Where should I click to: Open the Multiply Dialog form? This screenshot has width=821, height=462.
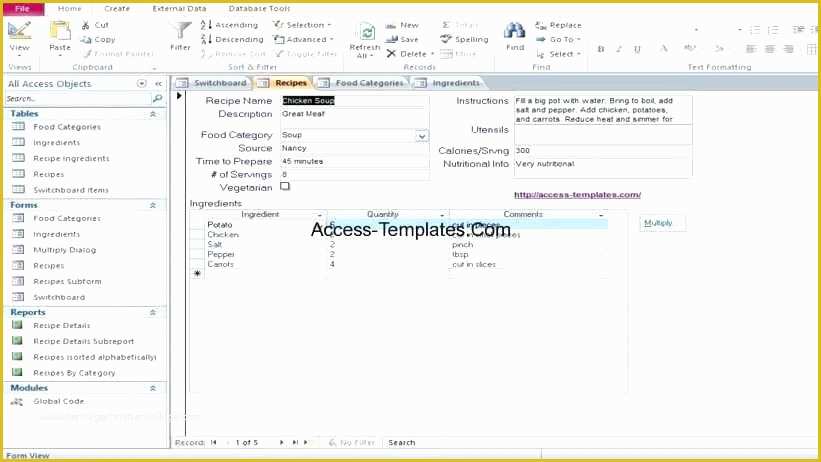[x=64, y=250]
